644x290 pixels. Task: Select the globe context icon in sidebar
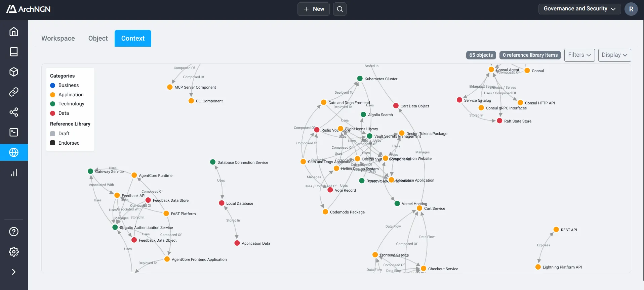(x=14, y=152)
